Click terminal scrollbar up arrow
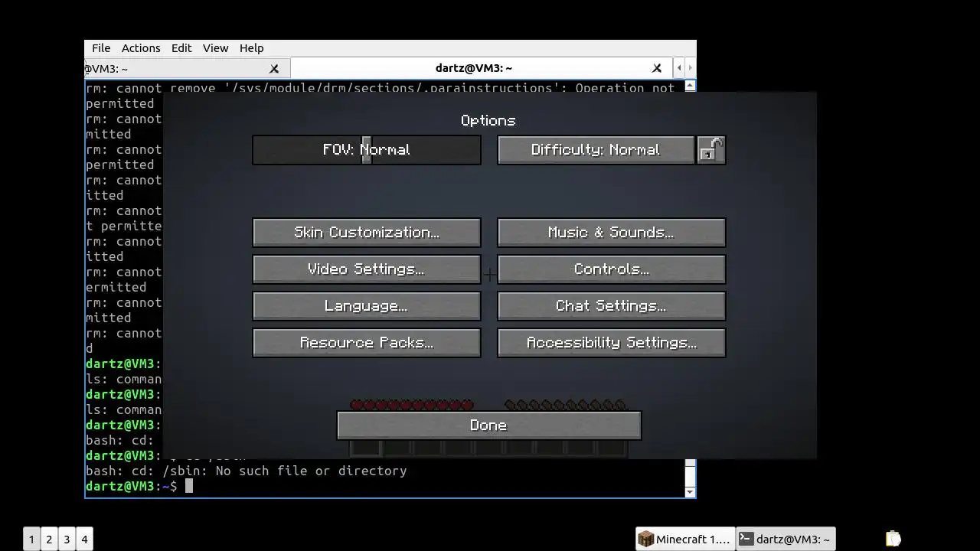 [x=690, y=86]
